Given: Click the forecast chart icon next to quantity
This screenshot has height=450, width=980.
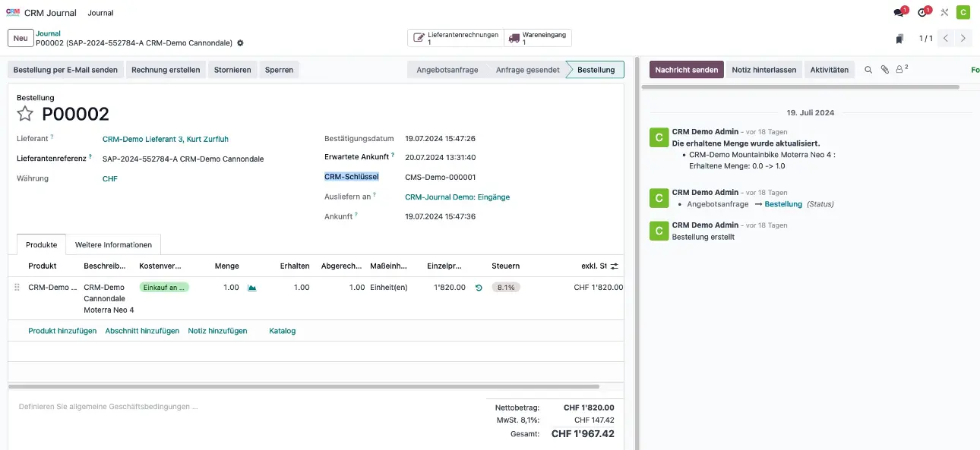Looking at the screenshot, I should (x=252, y=288).
